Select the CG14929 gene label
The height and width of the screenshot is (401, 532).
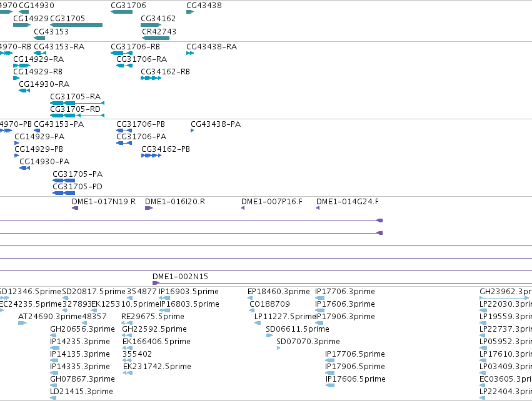coord(31,18)
